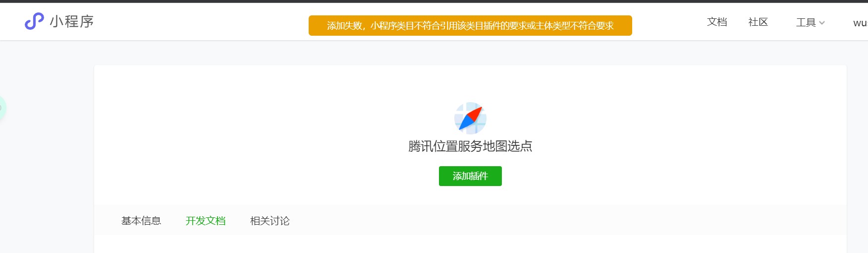This screenshot has width=868, height=253.
Task: Click the green floating circle at left edge
Action: pos(1,108)
